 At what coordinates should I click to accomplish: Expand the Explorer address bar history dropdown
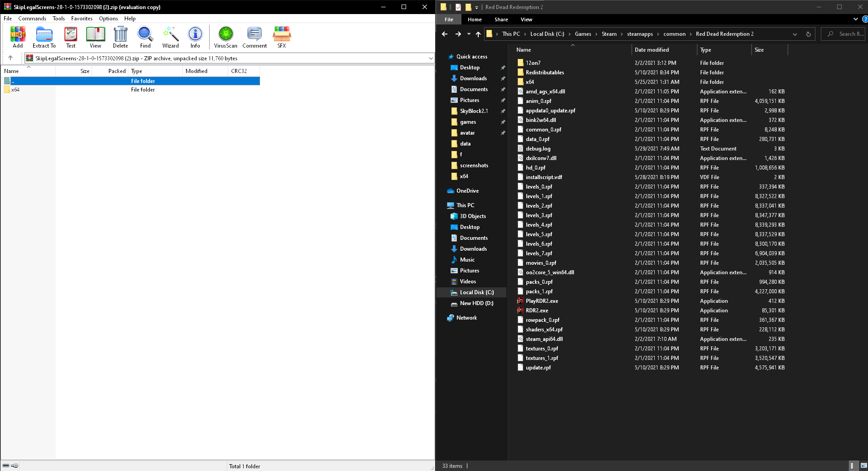(x=794, y=34)
